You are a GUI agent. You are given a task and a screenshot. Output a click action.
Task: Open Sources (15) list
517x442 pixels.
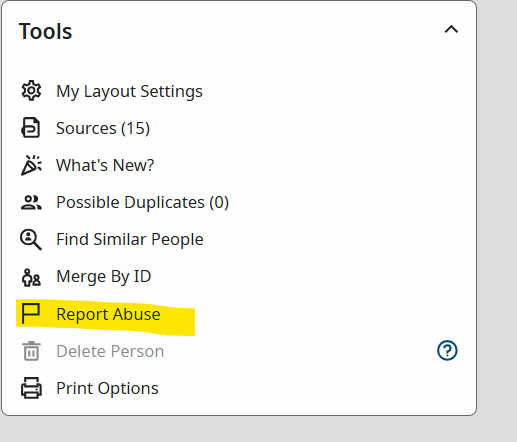[103, 128]
